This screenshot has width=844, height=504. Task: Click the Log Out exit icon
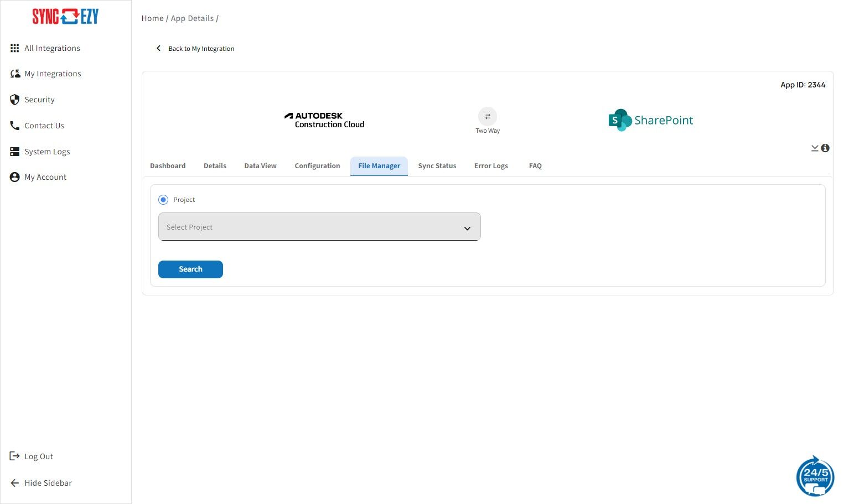pyautogui.click(x=15, y=456)
